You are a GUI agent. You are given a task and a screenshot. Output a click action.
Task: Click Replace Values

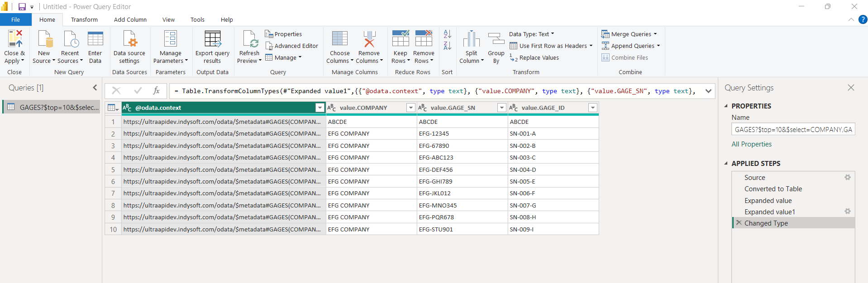coord(534,57)
